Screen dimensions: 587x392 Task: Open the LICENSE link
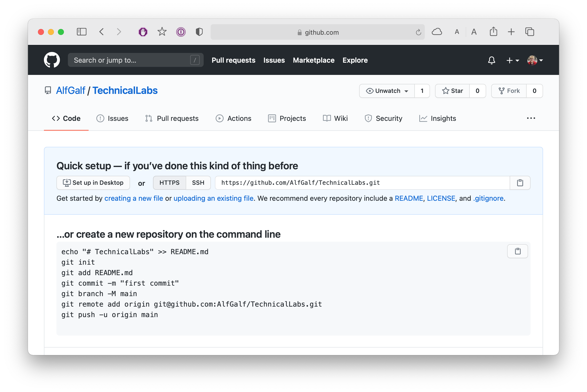441,198
